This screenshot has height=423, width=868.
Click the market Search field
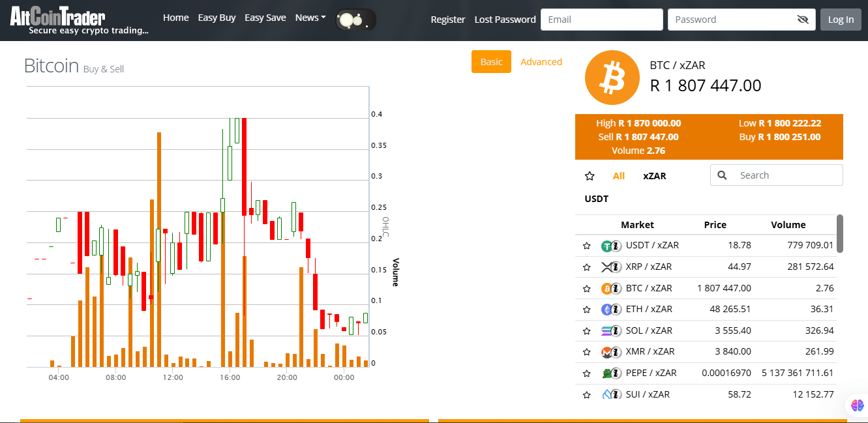(x=776, y=175)
